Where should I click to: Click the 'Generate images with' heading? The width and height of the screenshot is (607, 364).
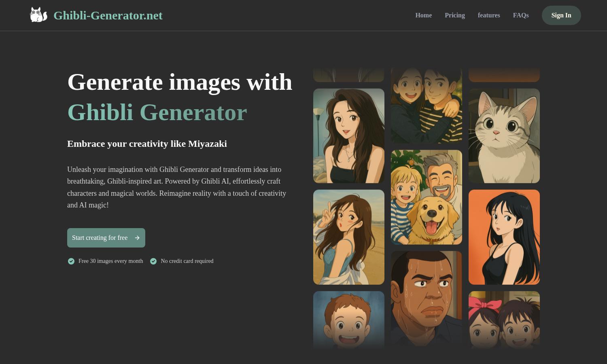pos(180,82)
